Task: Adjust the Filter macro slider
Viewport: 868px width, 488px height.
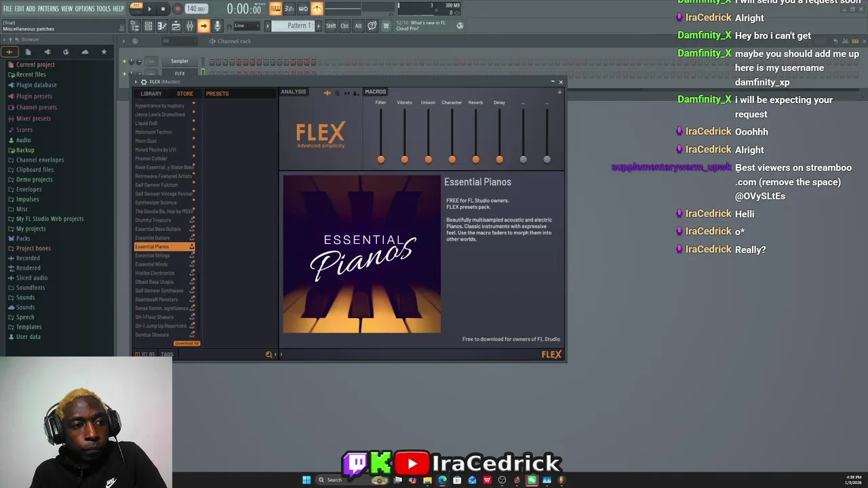Action: pos(381,159)
